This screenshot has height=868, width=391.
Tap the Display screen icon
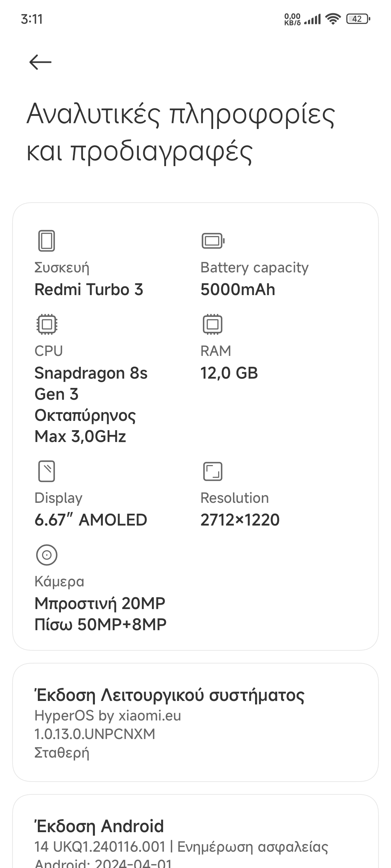pyautogui.click(x=46, y=471)
